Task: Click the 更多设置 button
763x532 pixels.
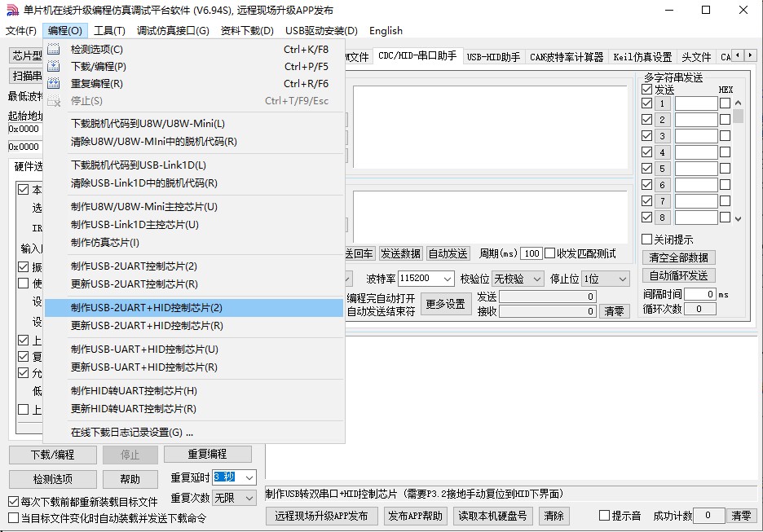Action: click(x=446, y=304)
